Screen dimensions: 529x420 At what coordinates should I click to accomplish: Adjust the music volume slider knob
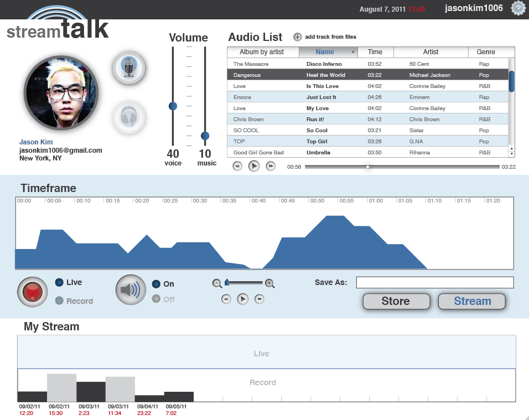[205, 136]
